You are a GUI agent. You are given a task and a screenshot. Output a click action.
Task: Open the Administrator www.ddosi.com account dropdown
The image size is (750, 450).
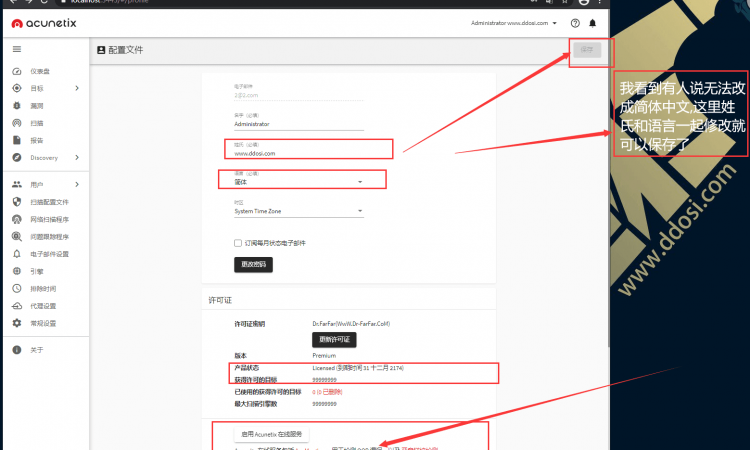(514, 23)
